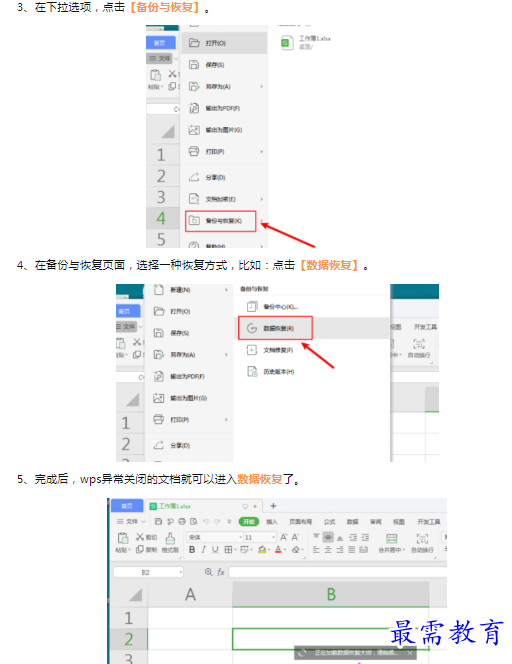
Task: Open 历史版本(H) in step 4 submenu
Action: (271, 371)
